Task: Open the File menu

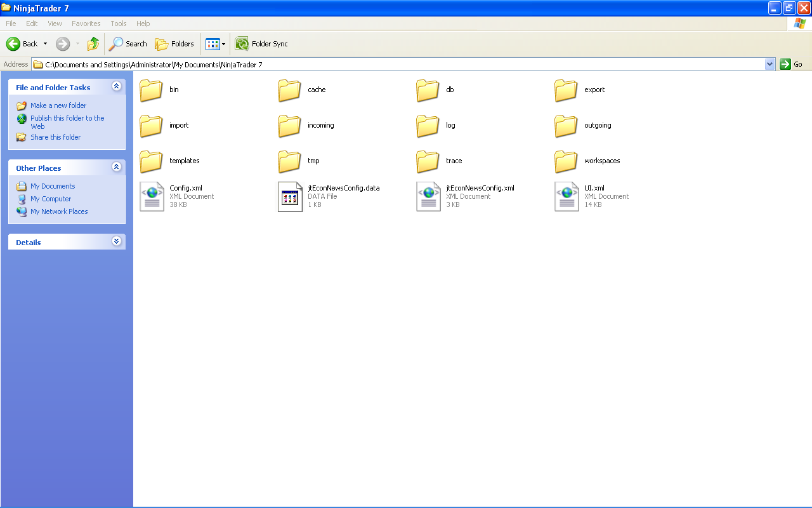Action: pos(11,23)
